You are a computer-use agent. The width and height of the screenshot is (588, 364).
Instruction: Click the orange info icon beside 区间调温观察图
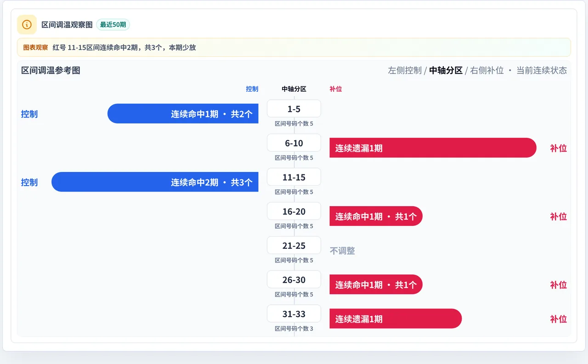tap(27, 24)
